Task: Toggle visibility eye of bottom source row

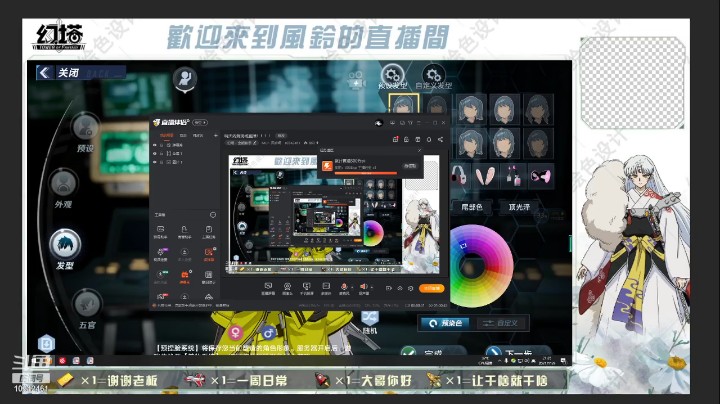Action: (x=155, y=162)
